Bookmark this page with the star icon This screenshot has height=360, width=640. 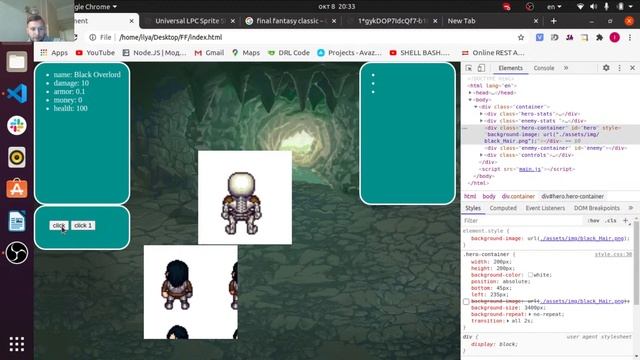click(521, 38)
